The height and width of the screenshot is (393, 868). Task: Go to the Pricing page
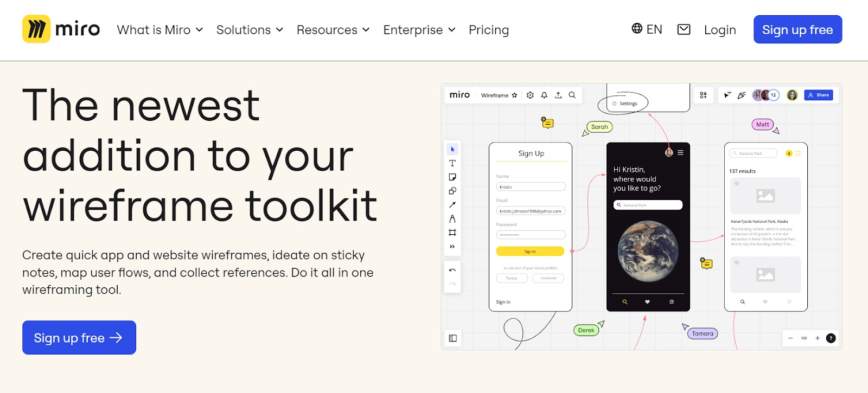click(x=488, y=30)
